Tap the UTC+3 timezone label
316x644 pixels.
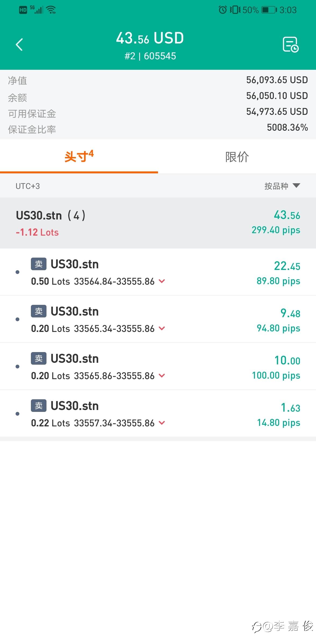28,186
